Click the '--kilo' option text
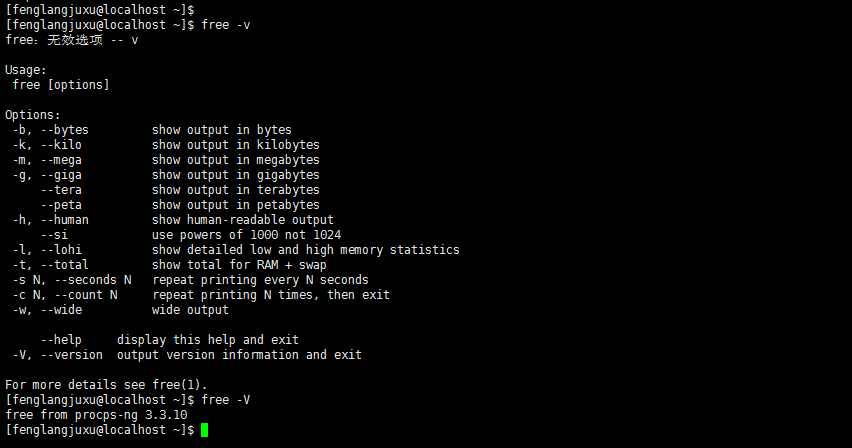The height and width of the screenshot is (448, 852). click(x=61, y=145)
